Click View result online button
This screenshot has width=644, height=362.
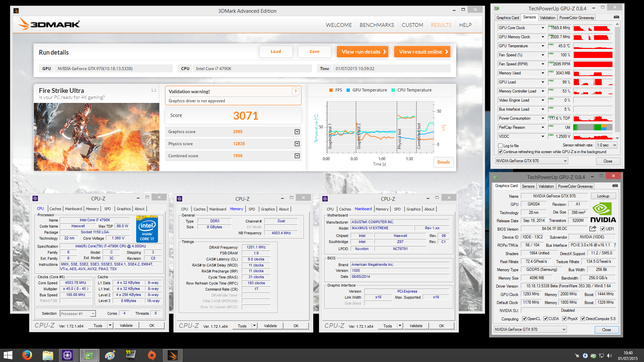coord(422,52)
